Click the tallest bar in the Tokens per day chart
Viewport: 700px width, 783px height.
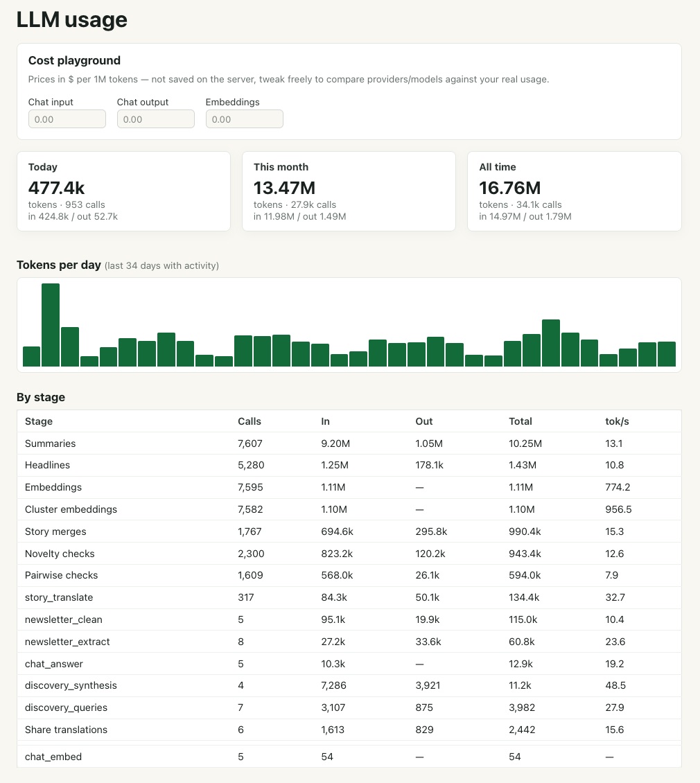click(51, 325)
